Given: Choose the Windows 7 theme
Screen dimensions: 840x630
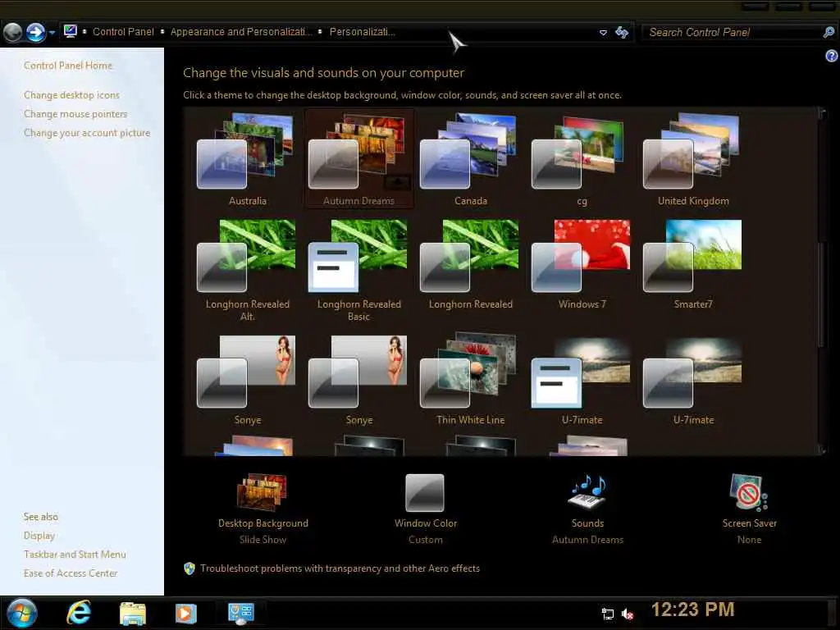Looking at the screenshot, I should (582, 265).
